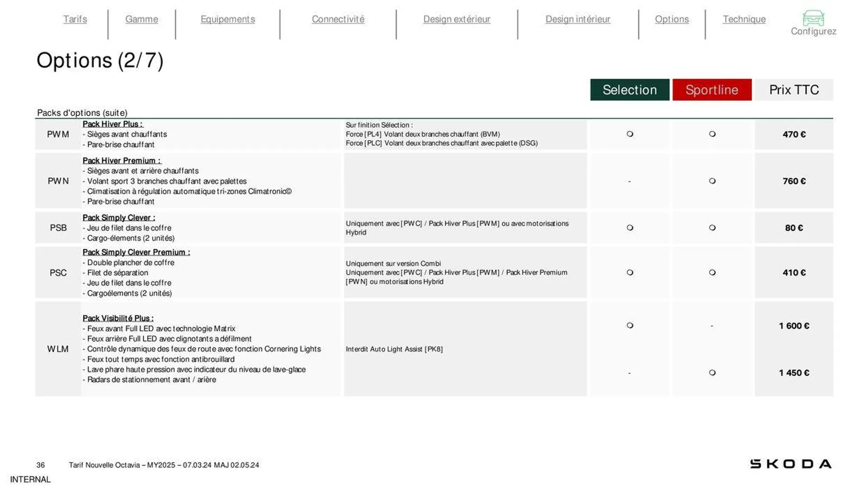The width and height of the screenshot is (868, 488).
Task: Go to the Technique tab
Action: point(744,19)
